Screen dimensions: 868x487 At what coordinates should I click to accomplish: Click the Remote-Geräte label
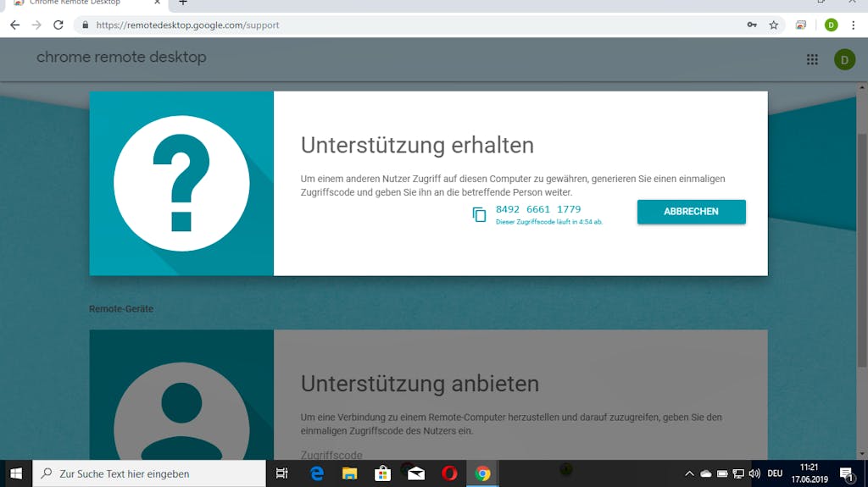[121, 309]
